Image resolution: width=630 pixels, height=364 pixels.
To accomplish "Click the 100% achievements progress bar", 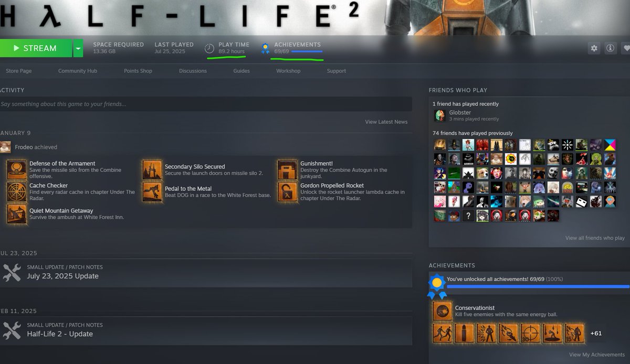I will 538,286.
